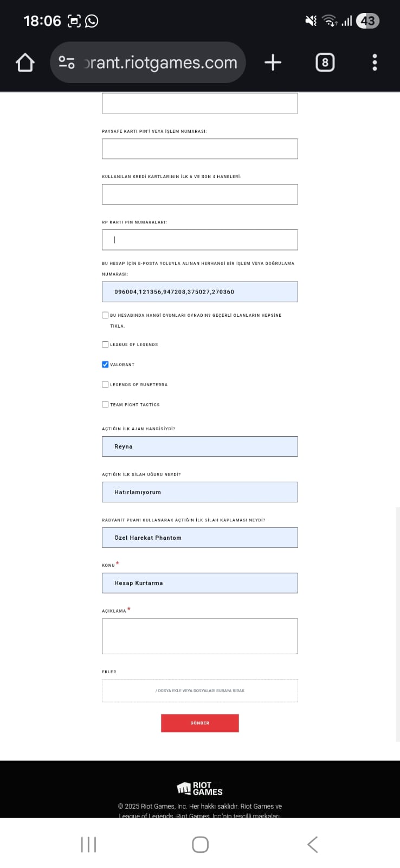This screenshot has width=400, height=868.
Task: Click the first agent field showing Reyna
Action: click(x=200, y=446)
